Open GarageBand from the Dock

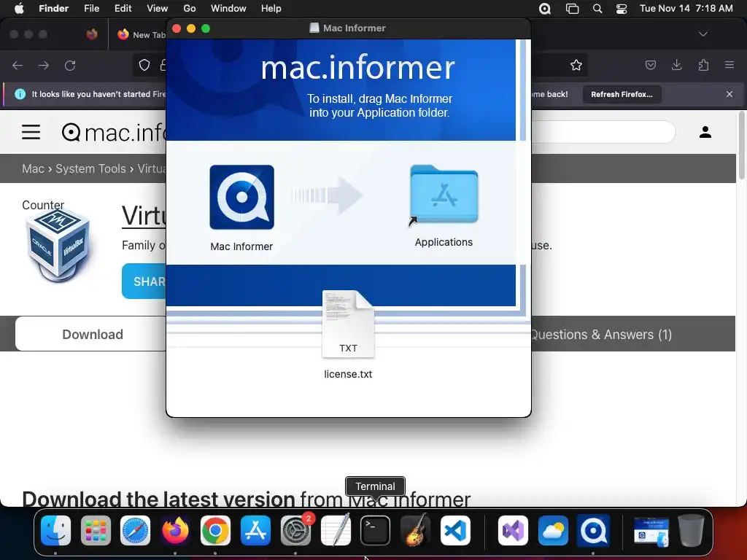[415, 530]
